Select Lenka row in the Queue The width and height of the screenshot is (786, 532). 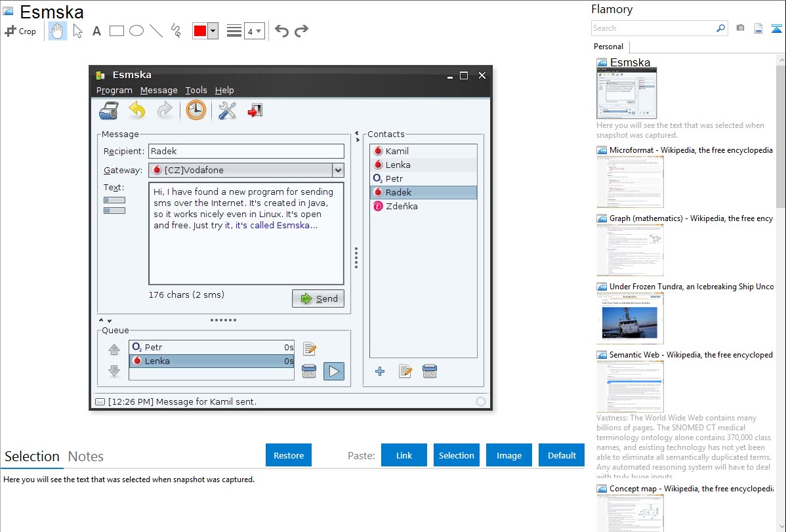tap(211, 361)
